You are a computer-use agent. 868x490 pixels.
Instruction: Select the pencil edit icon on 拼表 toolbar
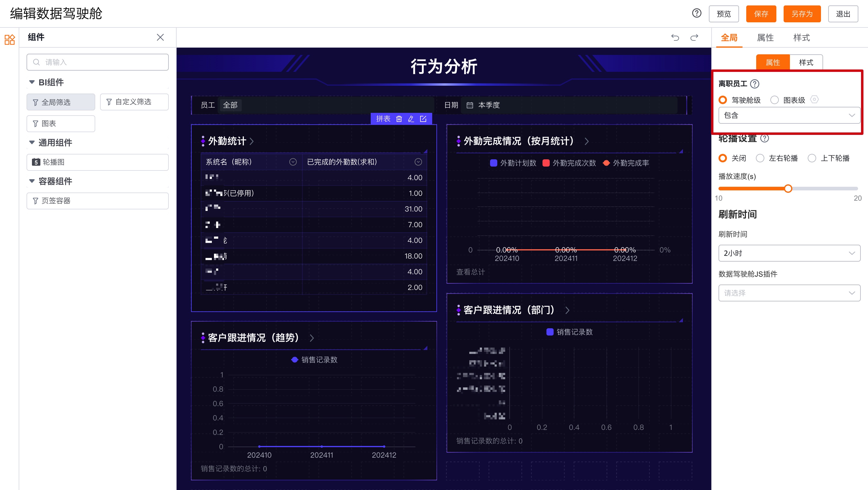click(411, 119)
